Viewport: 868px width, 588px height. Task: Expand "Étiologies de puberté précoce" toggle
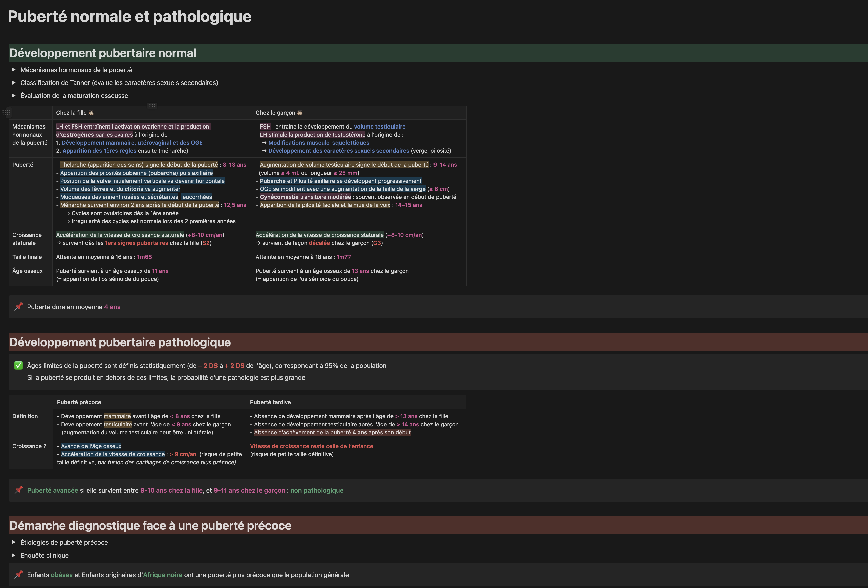pyautogui.click(x=14, y=542)
